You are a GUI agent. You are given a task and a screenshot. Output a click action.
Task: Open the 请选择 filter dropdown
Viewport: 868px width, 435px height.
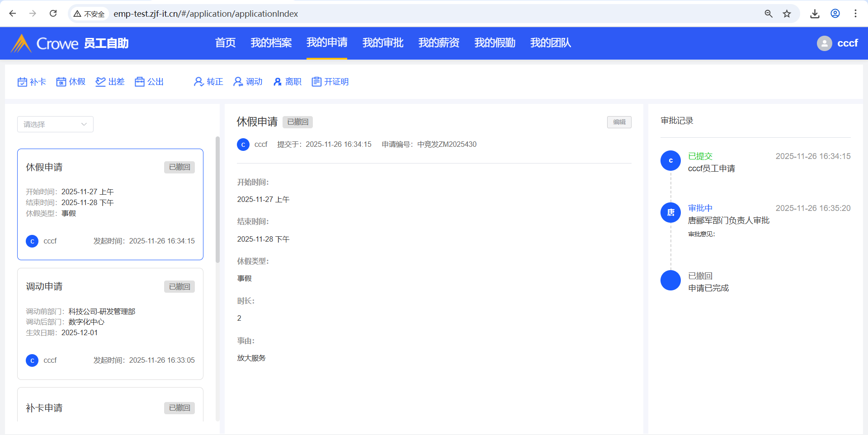click(x=55, y=124)
